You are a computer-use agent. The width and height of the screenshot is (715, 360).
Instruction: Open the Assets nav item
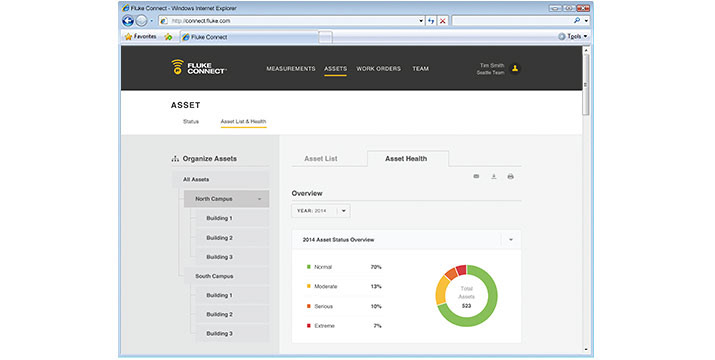(x=335, y=68)
